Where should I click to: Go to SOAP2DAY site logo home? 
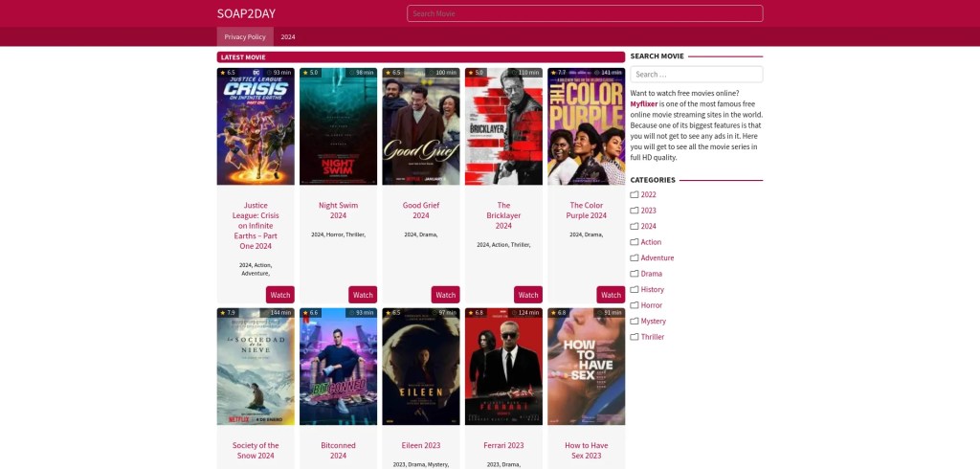click(x=246, y=13)
